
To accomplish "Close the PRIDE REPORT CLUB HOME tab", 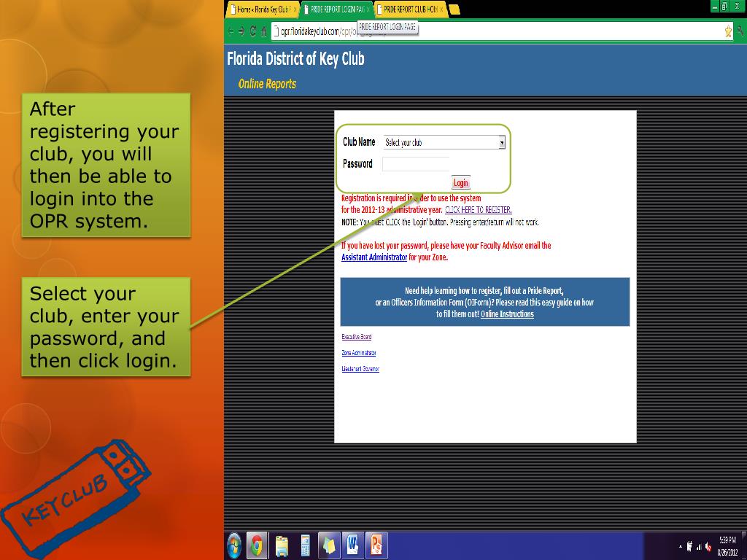I will [x=441, y=9].
